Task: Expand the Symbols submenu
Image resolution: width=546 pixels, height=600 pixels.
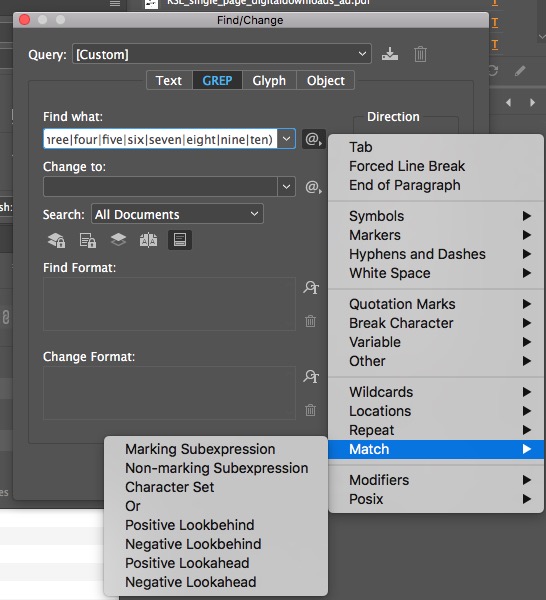Action: pyautogui.click(x=436, y=216)
